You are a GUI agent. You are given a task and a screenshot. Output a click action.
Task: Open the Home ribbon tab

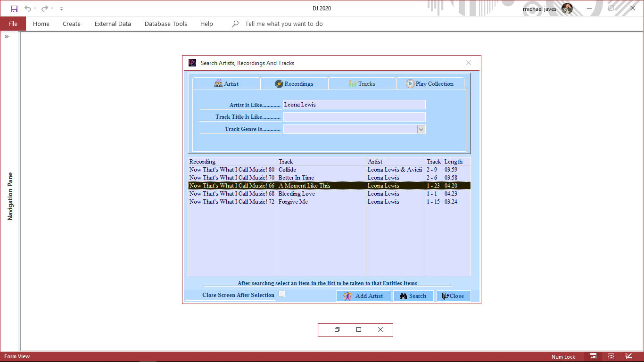(41, 24)
